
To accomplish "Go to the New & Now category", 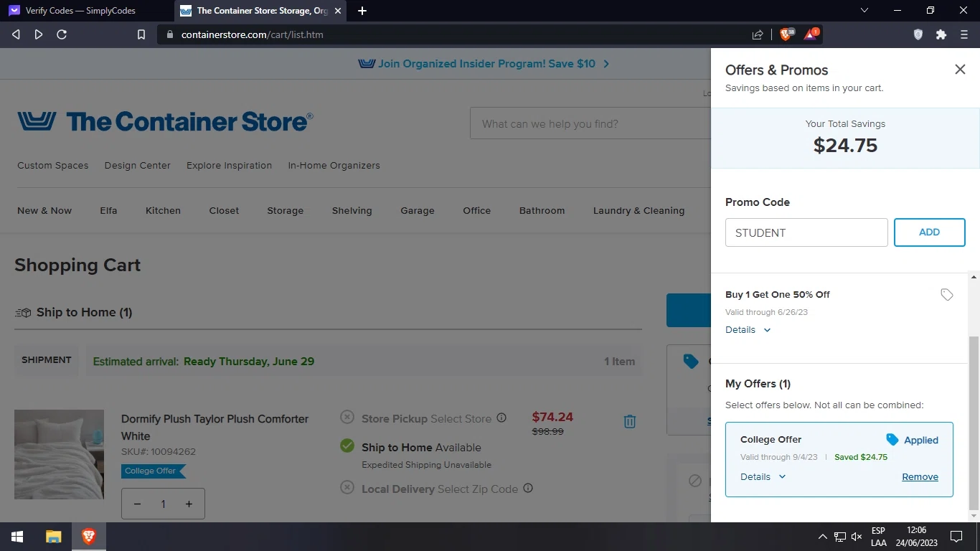I will [x=44, y=210].
